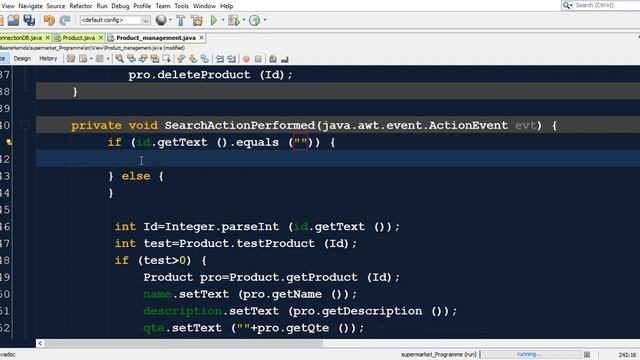Collapse the SearchActionPerformed method fold marker
Viewport: 640px width, 360px height.
[x=24, y=125]
